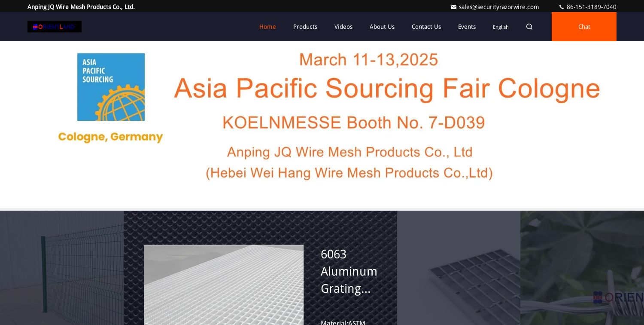644x325 pixels.
Task: Click the sales@securityrazorwire.com email link
Action: click(499, 7)
